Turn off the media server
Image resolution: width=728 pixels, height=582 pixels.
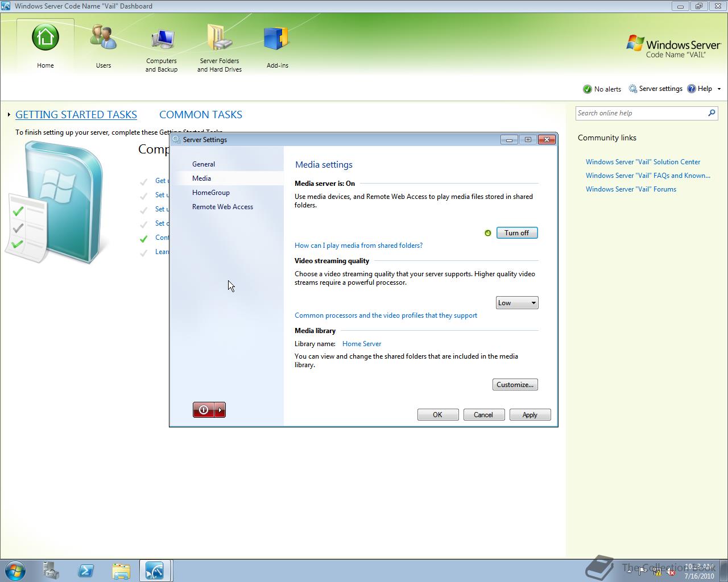(x=517, y=233)
